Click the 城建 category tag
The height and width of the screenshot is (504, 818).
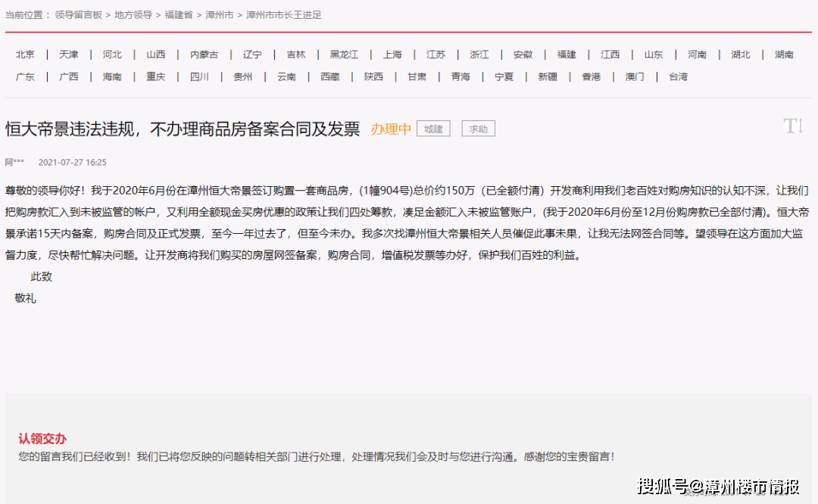pyautogui.click(x=433, y=129)
